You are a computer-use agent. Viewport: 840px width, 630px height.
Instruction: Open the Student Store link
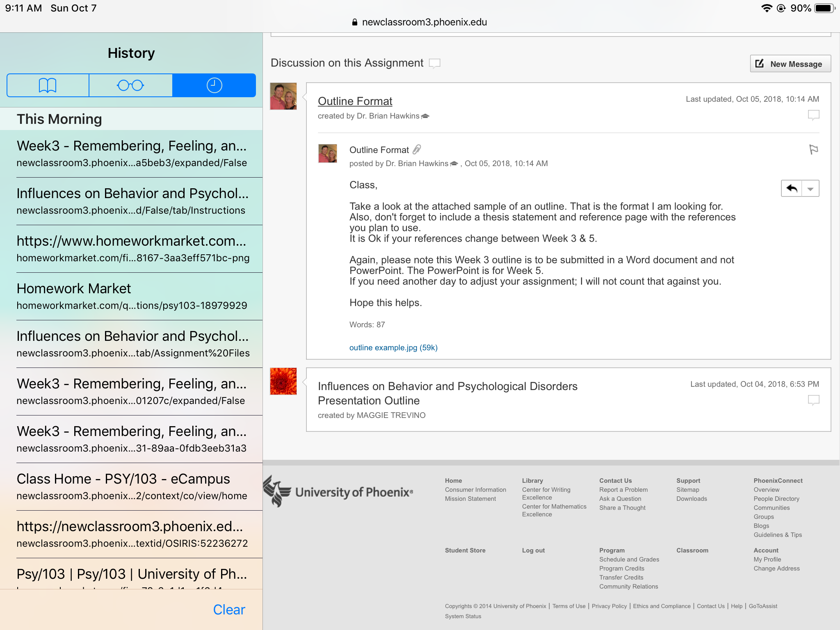coord(465,550)
